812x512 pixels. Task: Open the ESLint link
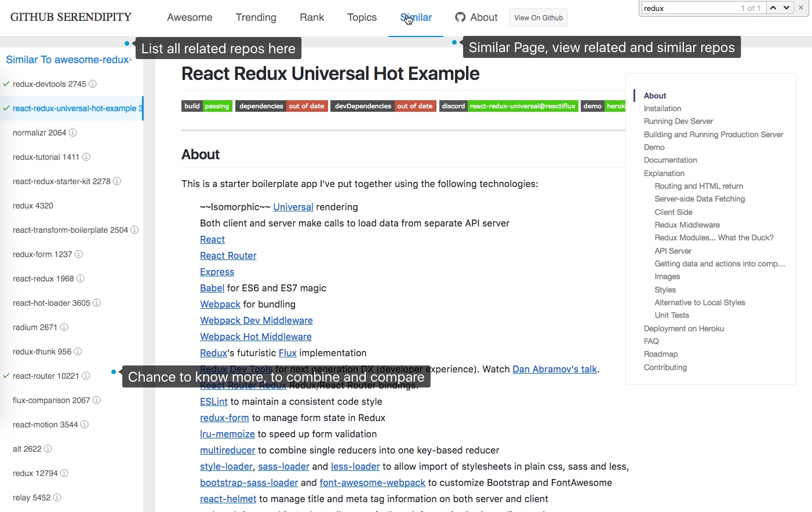click(x=214, y=401)
